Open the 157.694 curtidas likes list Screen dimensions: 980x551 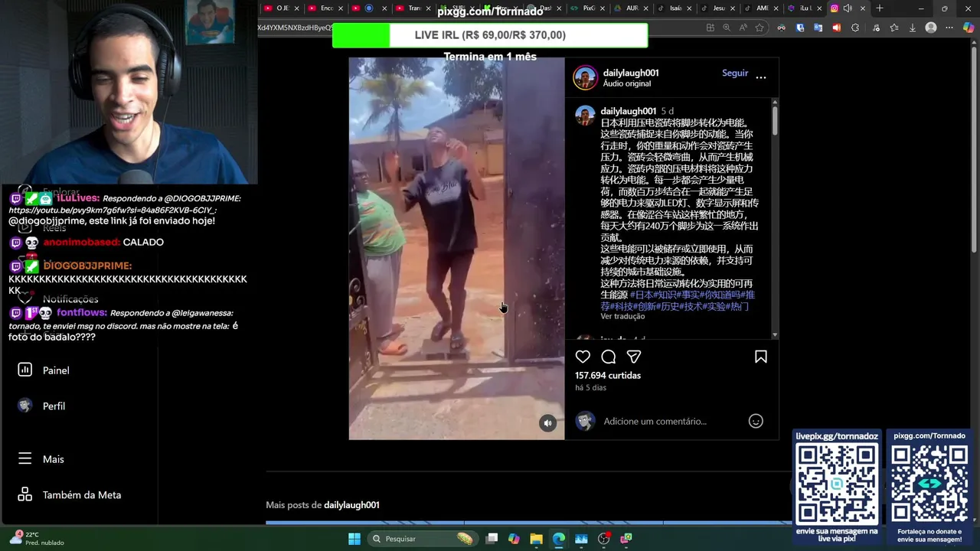(608, 375)
